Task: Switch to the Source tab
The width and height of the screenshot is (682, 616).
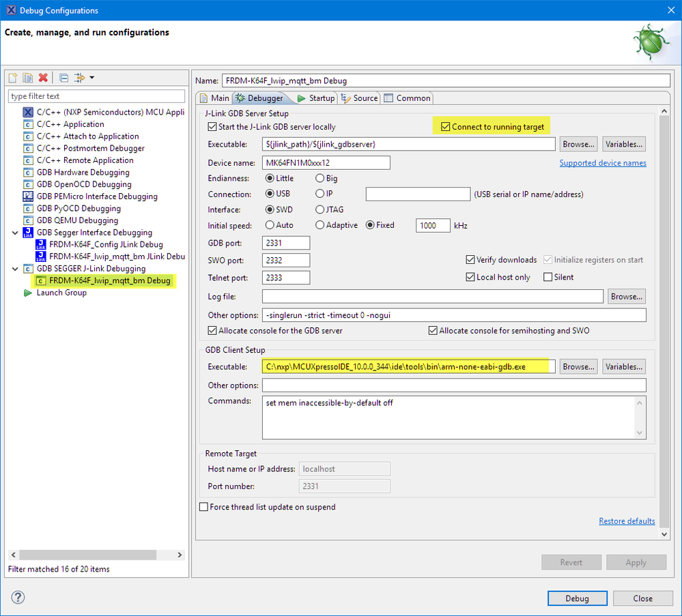Action: [x=360, y=98]
